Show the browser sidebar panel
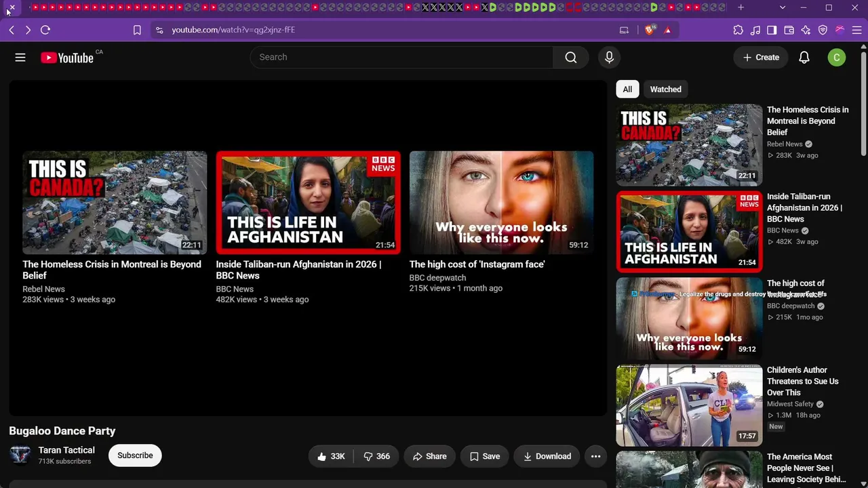This screenshot has height=488, width=868. [x=772, y=30]
